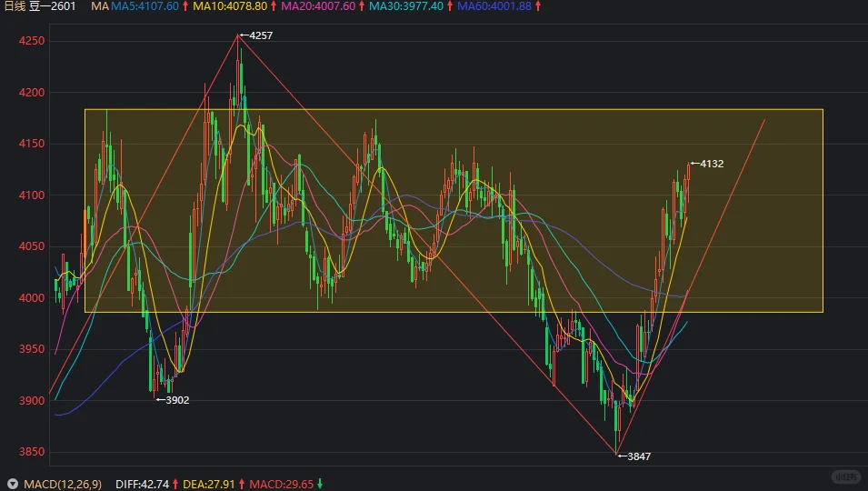Click the 4150 price axis label

click(x=32, y=144)
